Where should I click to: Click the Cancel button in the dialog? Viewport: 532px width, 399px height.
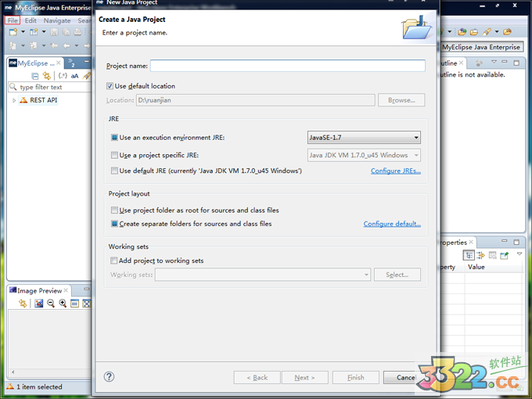407,377
